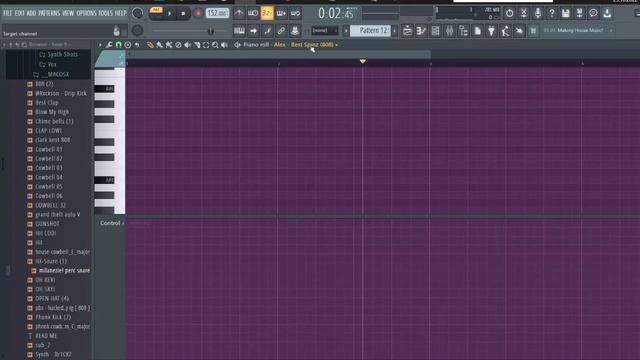Open the __MACOSX folder
This screenshot has width=640, height=360.
pos(51,74)
